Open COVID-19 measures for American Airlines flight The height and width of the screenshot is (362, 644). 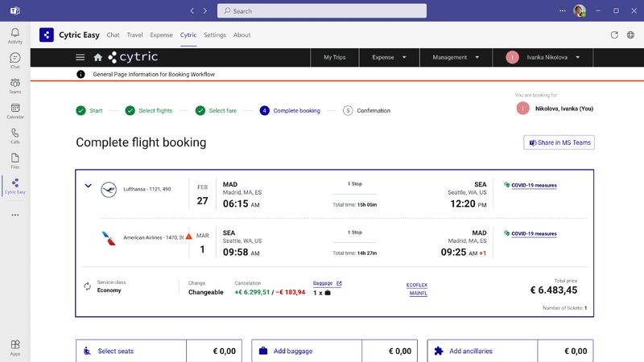[534, 233]
